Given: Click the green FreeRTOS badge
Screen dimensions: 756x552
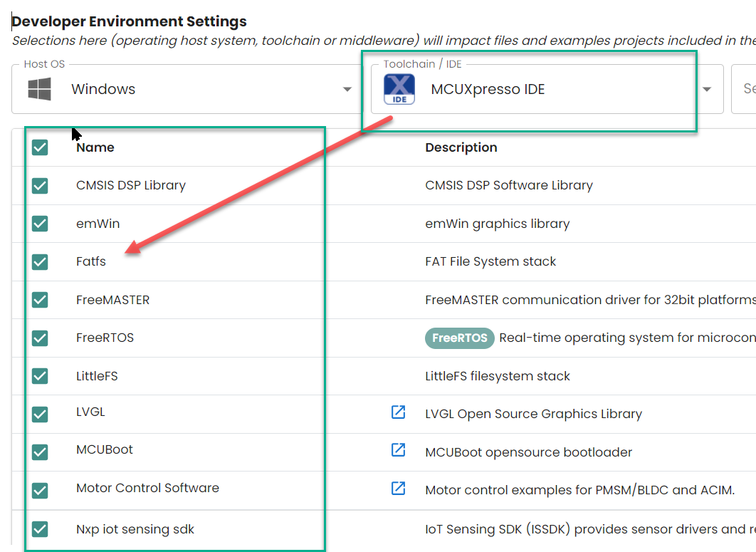Looking at the screenshot, I should coord(459,338).
